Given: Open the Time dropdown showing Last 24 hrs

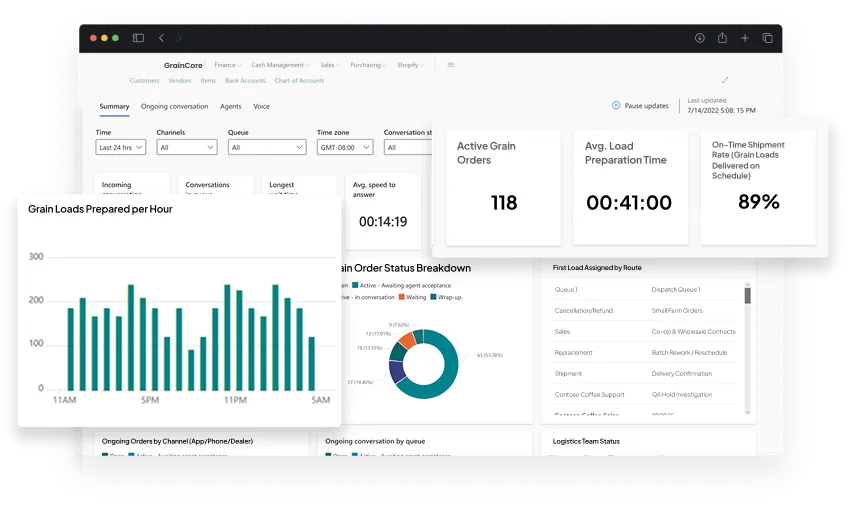Looking at the screenshot, I should click(x=121, y=147).
